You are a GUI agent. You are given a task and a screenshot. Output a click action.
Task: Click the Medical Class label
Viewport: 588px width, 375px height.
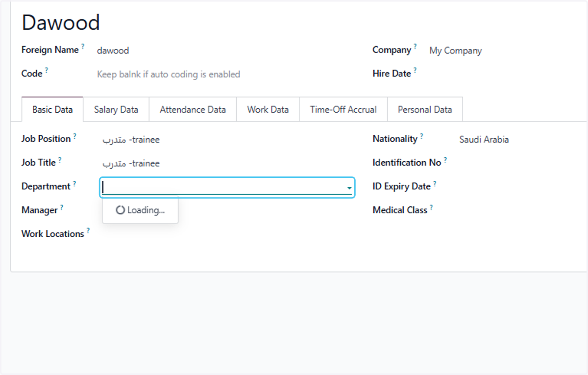click(x=400, y=210)
